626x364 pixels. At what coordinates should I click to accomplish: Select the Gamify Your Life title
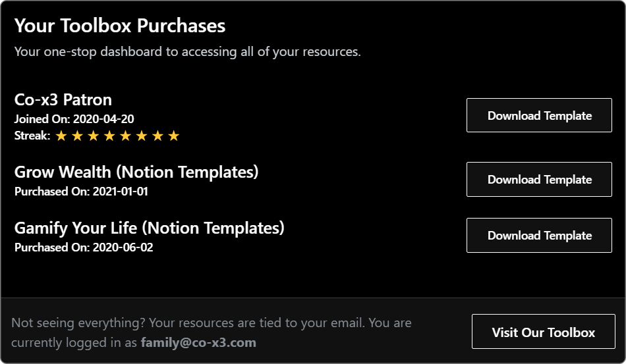coord(150,228)
